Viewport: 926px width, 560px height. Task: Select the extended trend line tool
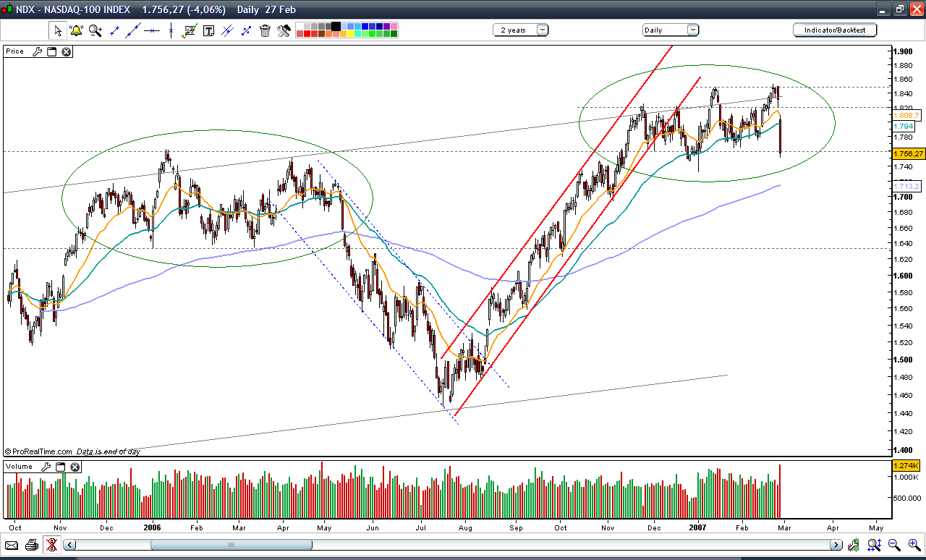point(132,30)
